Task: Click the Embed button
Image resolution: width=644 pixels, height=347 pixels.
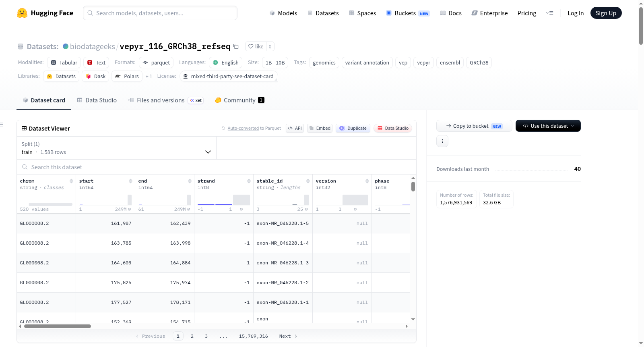Action: click(x=320, y=128)
